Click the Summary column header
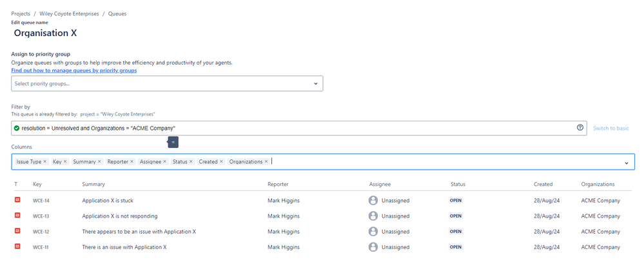Viewport: 644px width, 273px height. click(x=93, y=184)
